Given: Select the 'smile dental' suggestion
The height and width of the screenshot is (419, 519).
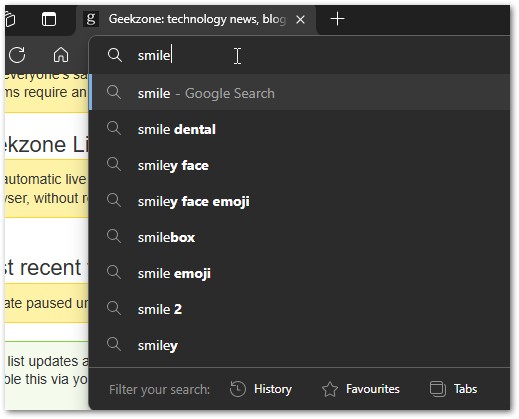Looking at the screenshot, I should pos(300,129).
